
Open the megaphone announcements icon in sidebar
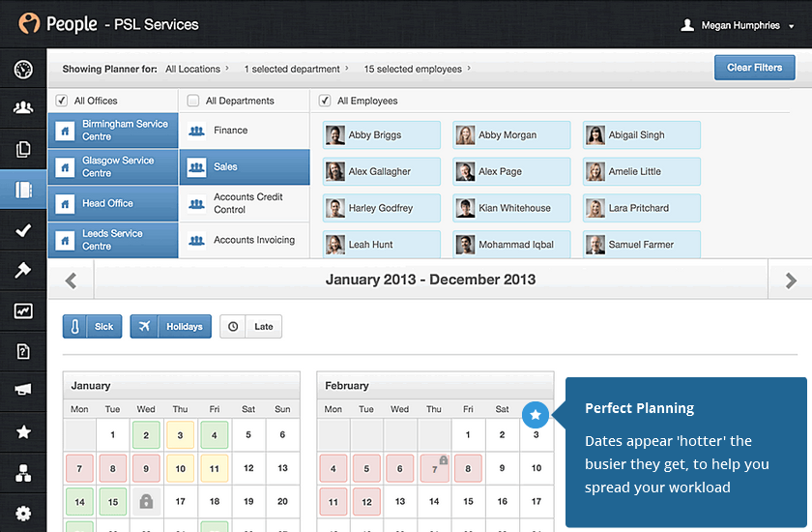click(23, 390)
